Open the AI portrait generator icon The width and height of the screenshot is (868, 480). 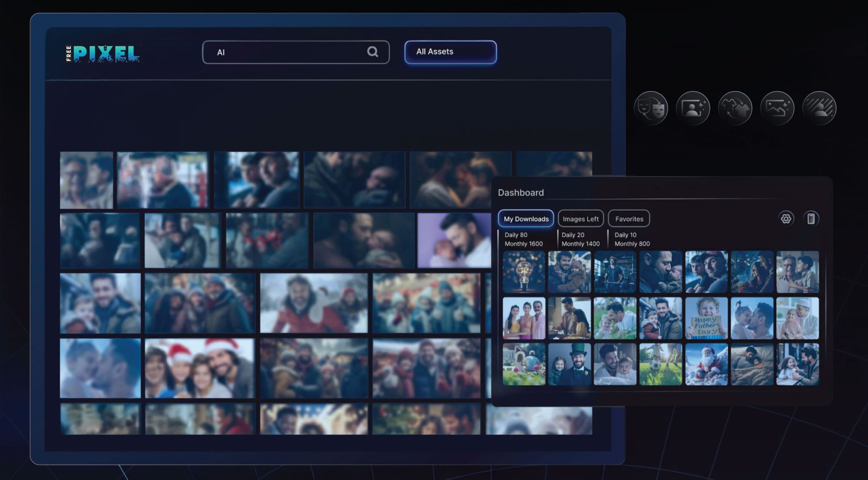click(693, 108)
